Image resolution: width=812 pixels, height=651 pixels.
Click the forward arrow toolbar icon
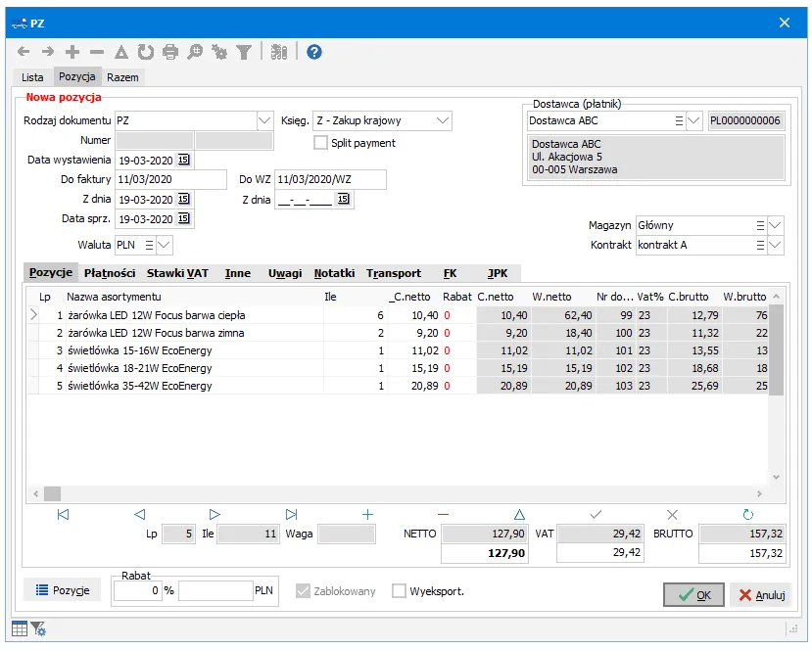(48, 52)
